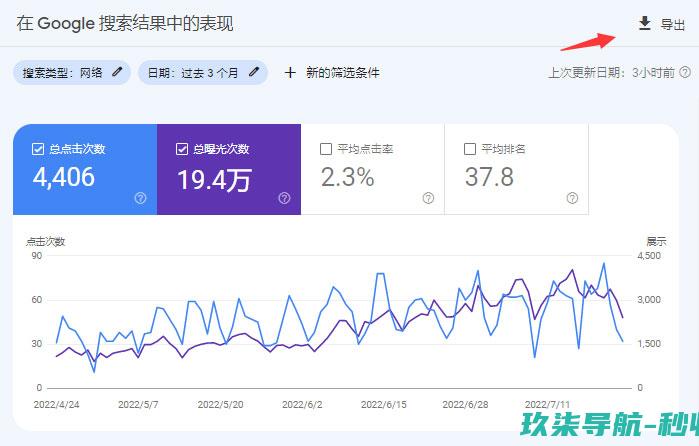Click the 展示 axis label

656,241
